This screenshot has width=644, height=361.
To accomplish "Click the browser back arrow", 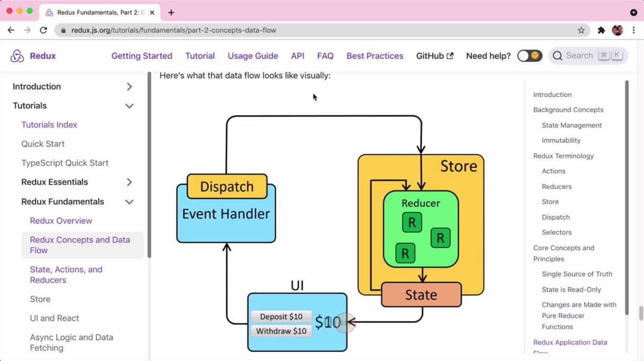I will [x=11, y=30].
